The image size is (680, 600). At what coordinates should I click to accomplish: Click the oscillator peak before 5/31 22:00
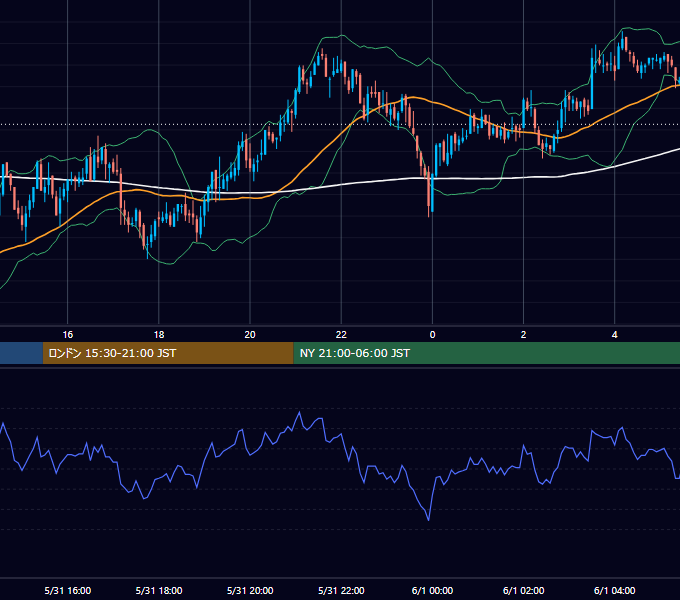point(299,413)
